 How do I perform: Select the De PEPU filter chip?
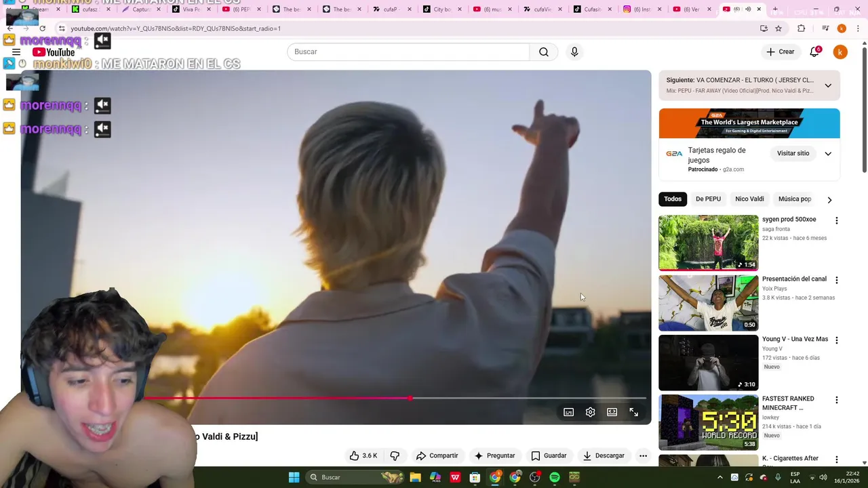[x=708, y=199]
